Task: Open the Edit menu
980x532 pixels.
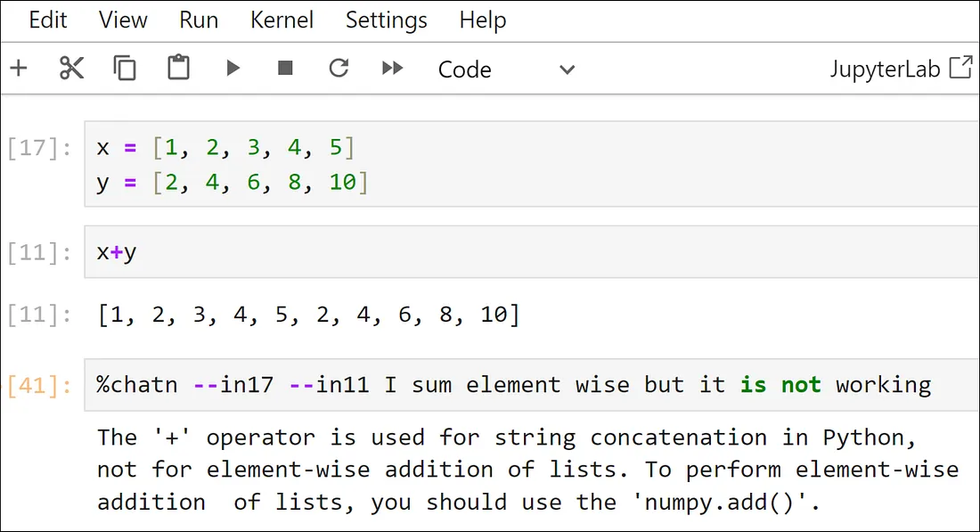Action: pyautogui.click(x=48, y=20)
